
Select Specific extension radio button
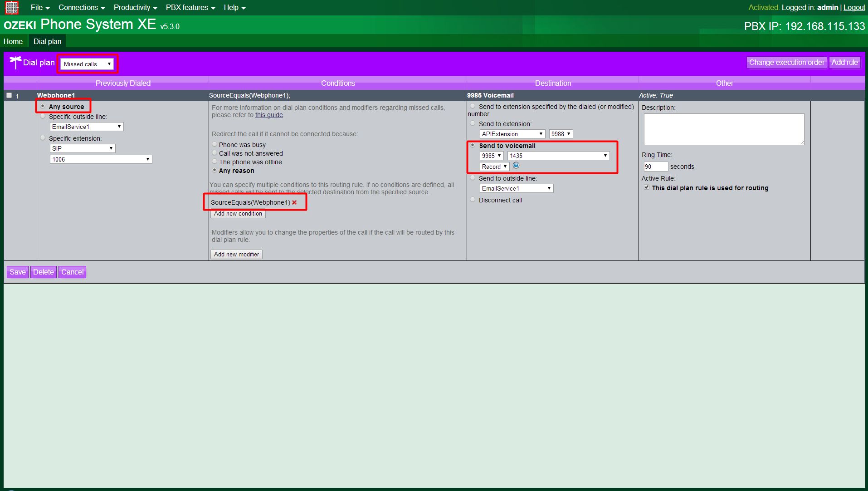pos(43,138)
